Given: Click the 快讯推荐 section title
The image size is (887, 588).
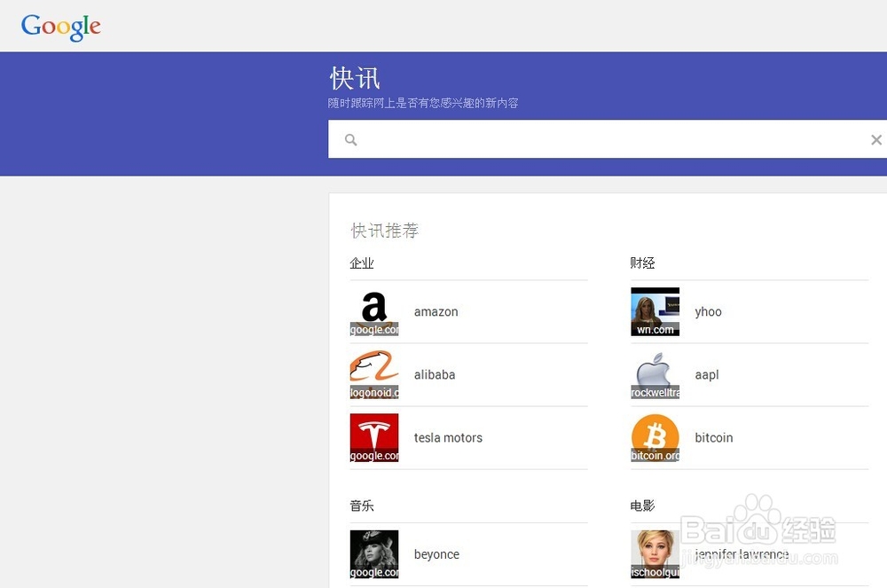Looking at the screenshot, I should [385, 230].
